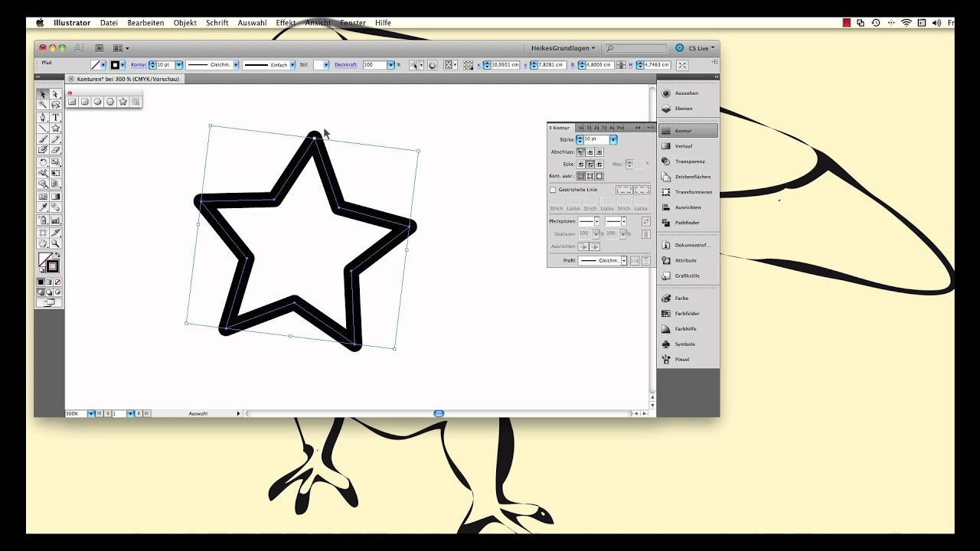Viewport: 980px width, 551px height.
Task: Pick the Lasso tool
Action: click(55, 105)
